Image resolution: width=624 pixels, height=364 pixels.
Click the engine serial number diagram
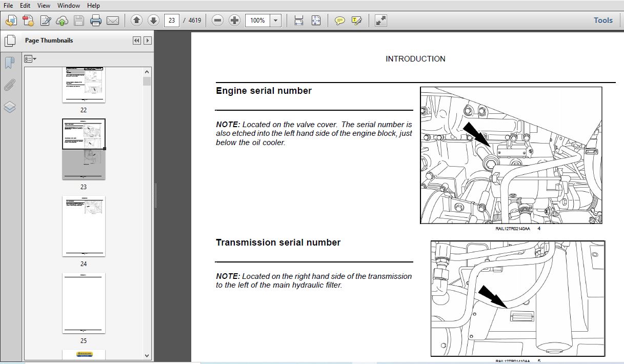click(511, 155)
